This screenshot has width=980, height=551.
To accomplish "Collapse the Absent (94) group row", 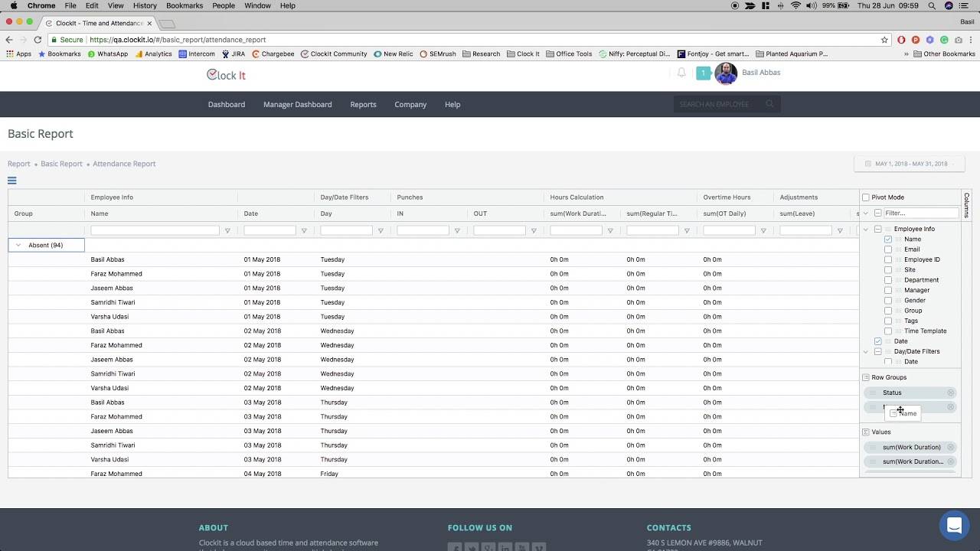I will coord(17,244).
